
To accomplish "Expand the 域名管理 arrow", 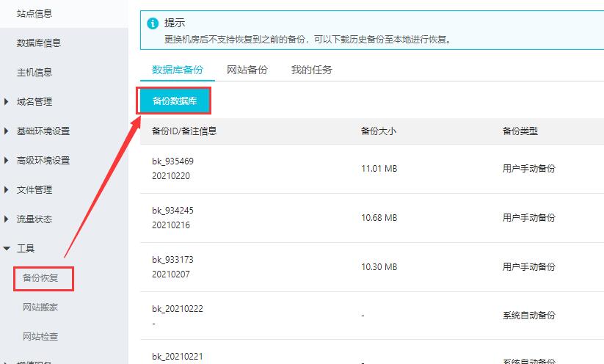I will pyautogui.click(x=6, y=102).
